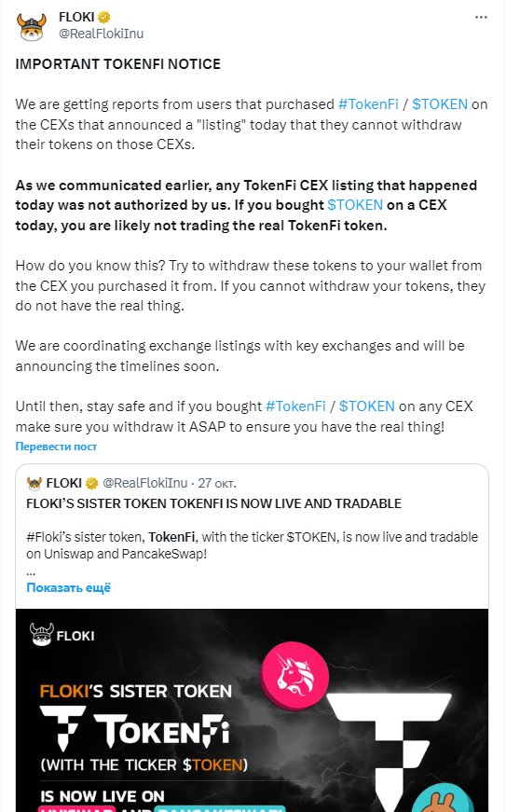506x812 pixels.
Task: Open the TokenFi announcement banner image
Action: (x=252, y=710)
